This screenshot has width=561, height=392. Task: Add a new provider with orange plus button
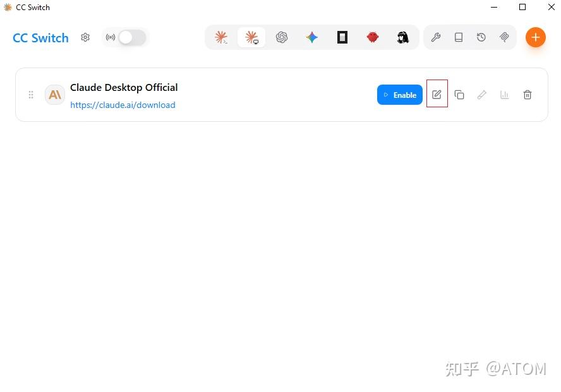(535, 37)
